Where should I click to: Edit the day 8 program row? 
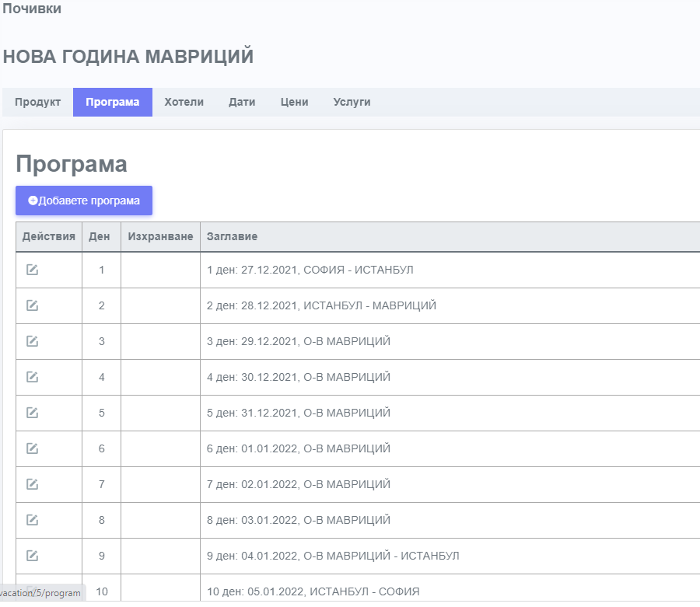click(x=32, y=520)
